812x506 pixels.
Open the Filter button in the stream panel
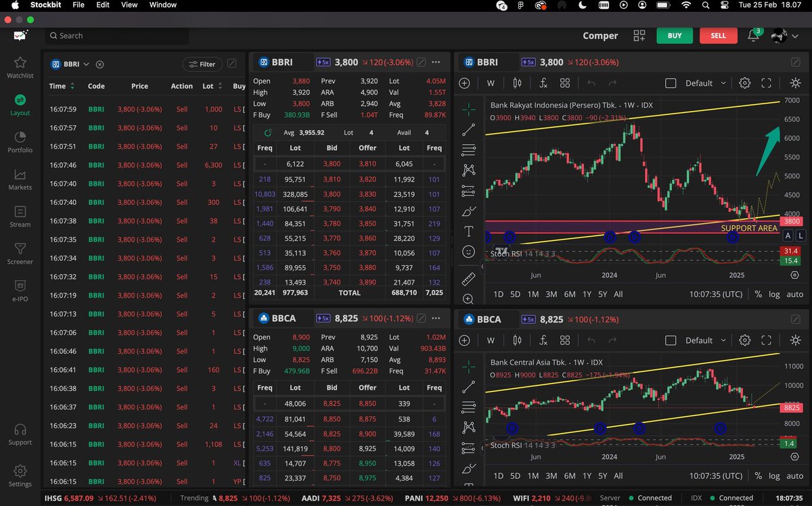[x=202, y=64]
